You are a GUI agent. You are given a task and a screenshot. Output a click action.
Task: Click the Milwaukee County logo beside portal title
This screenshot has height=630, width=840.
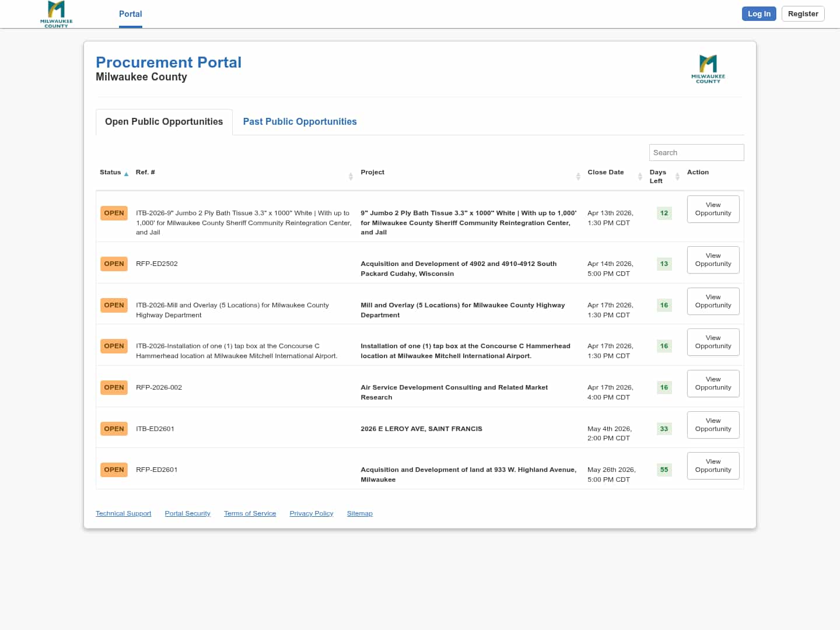(x=708, y=69)
